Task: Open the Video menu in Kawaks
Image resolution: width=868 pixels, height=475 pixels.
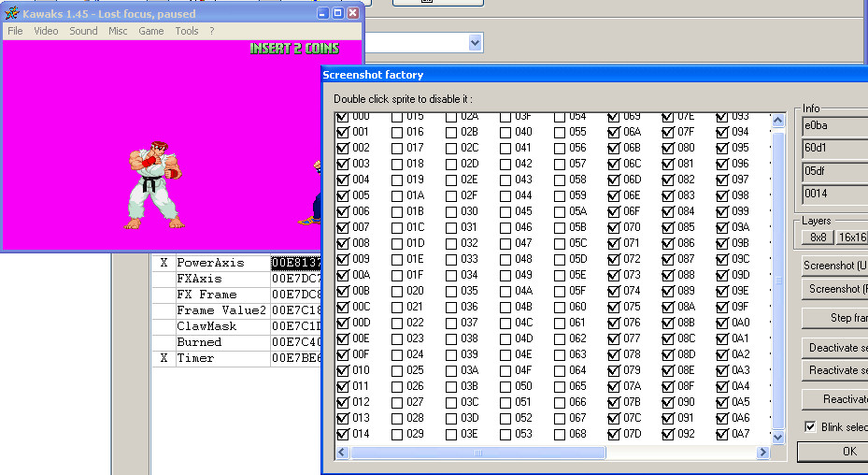Action: (x=46, y=31)
